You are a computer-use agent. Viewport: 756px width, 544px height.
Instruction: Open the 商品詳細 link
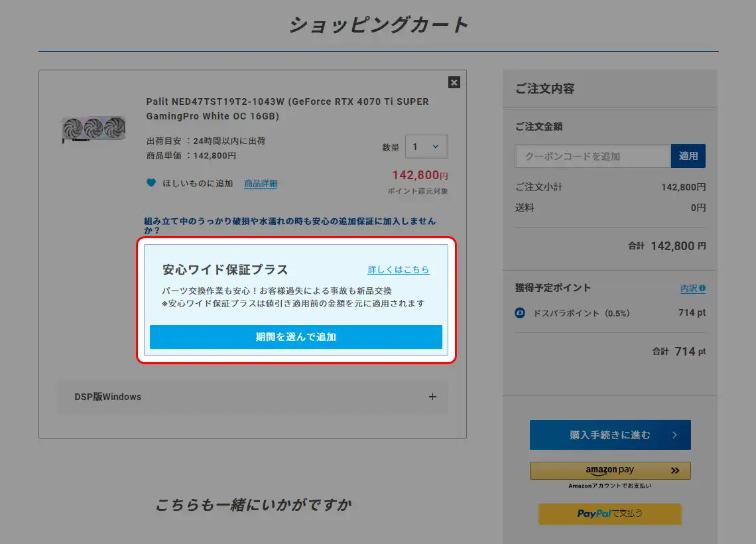pos(261,183)
